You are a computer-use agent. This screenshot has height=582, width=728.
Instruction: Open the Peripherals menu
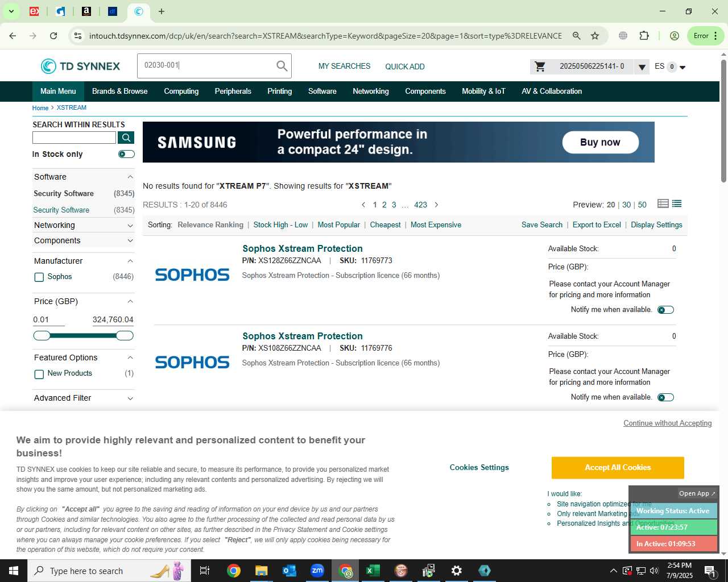tap(233, 91)
